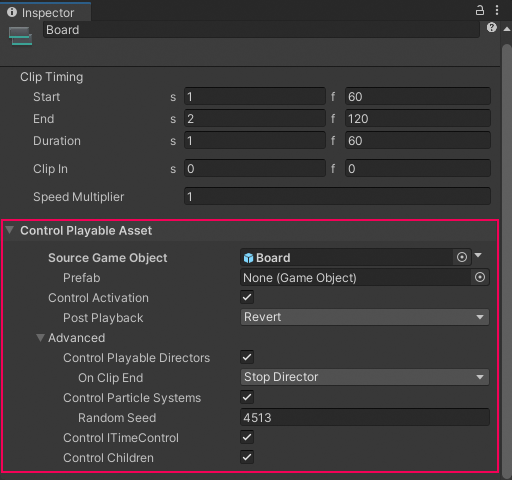
Task: Open the Inspector three-dot options menu
Action: pyautogui.click(x=497, y=10)
